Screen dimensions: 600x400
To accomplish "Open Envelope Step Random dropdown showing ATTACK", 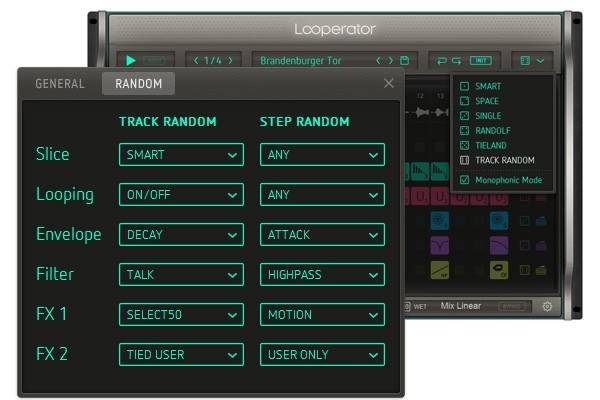I will [322, 235].
